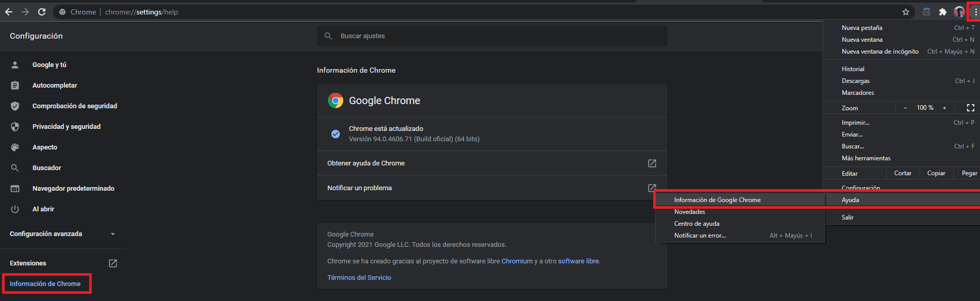Viewport: 980px width, 301px height.
Task: Expand Configuración avanzada section
Action: 63,234
